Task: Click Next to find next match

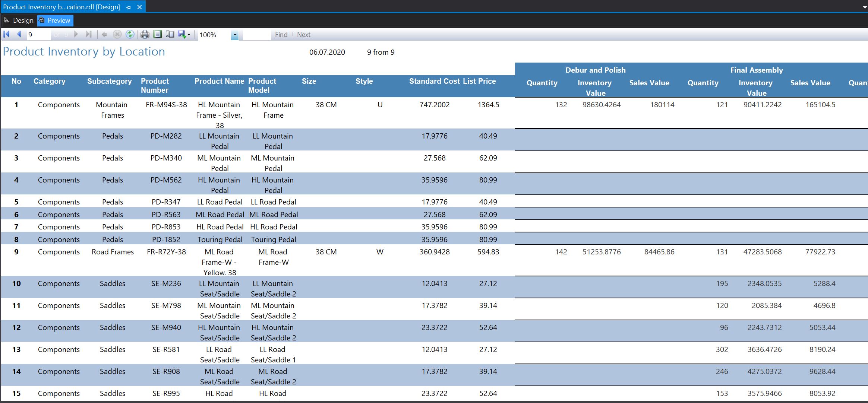Action: coord(304,34)
